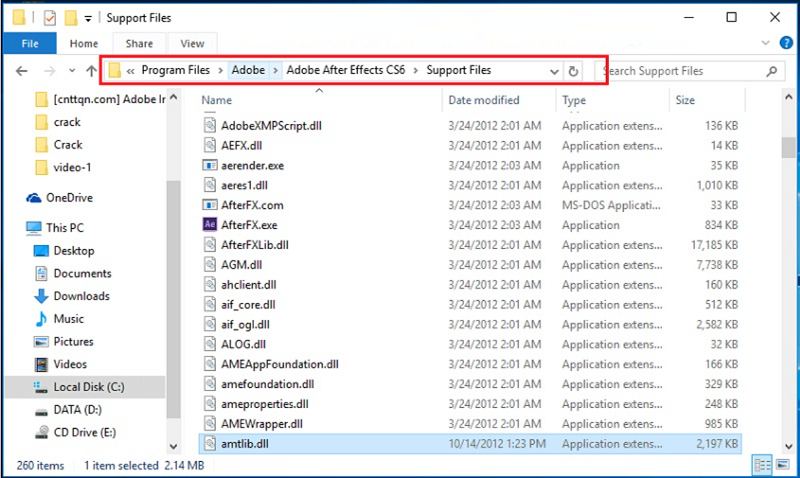This screenshot has height=478, width=800.
Task: Go to Adobe in the breadcrumb path
Action: click(x=248, y=71)
